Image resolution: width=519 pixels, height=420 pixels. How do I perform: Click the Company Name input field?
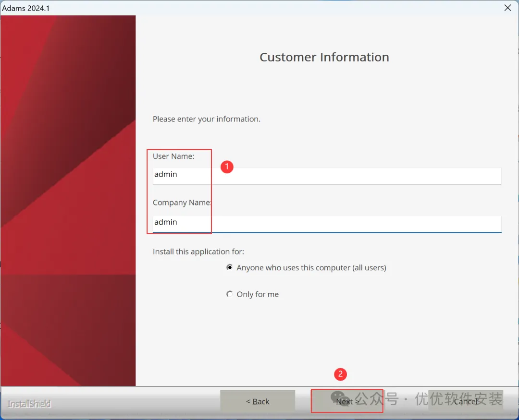point(327,224)
